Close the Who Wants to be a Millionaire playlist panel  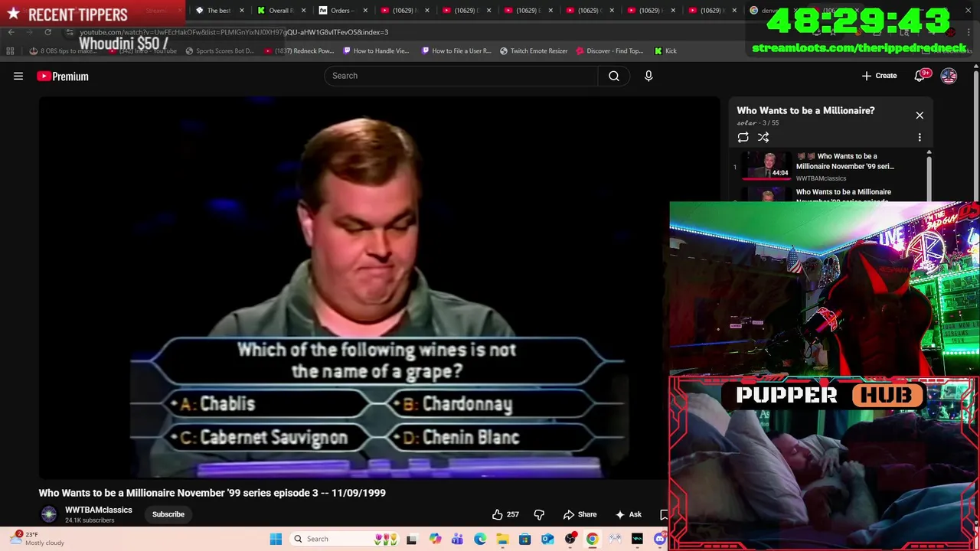(920, 116)
